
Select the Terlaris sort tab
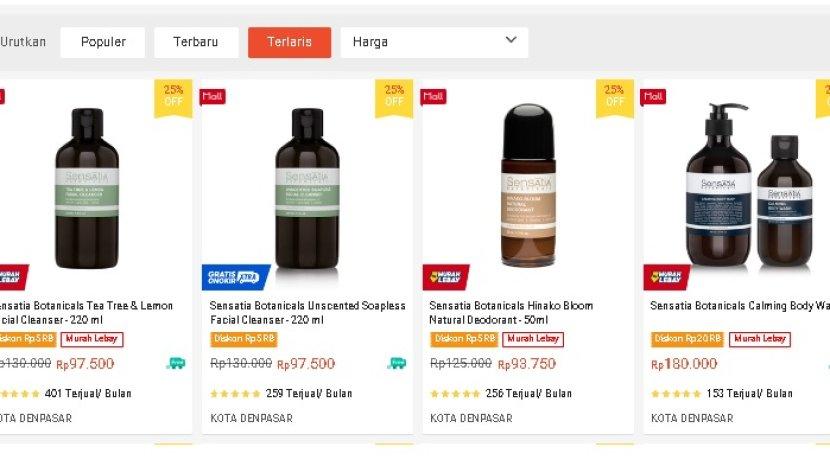coord(289,42)
